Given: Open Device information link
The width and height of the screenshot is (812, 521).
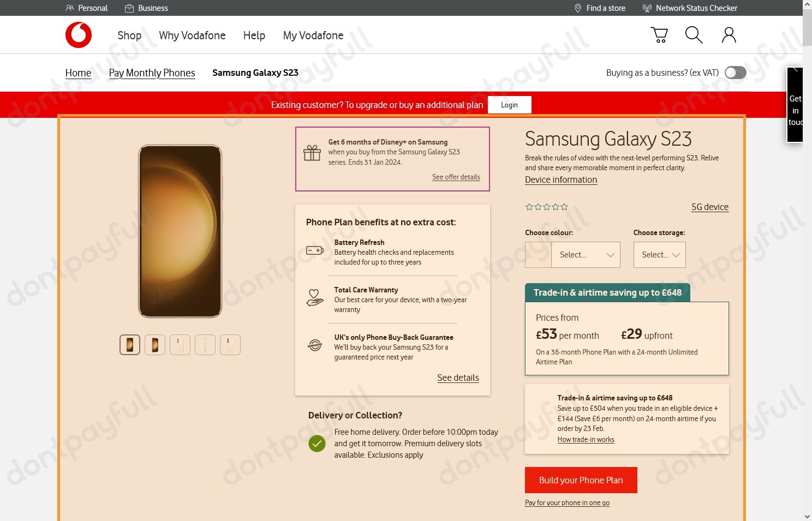Looking at the screenshot, I should click(x=561, y=180).
